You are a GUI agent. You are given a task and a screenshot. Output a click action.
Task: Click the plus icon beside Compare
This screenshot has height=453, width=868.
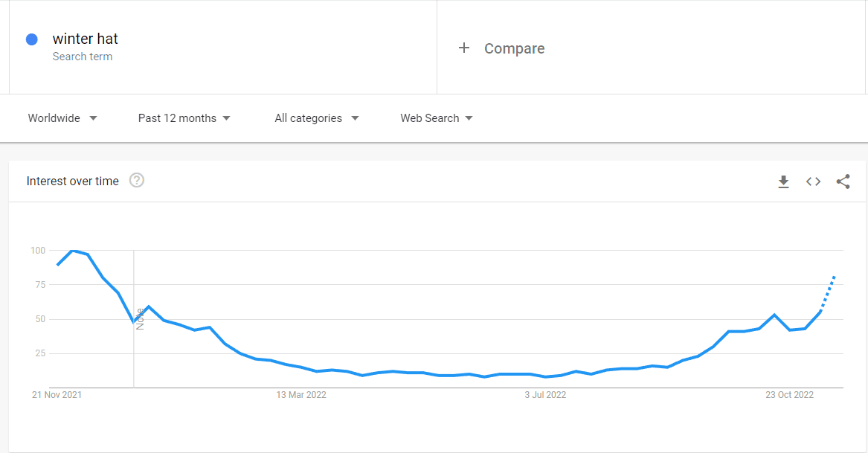(x=464, y=48)
